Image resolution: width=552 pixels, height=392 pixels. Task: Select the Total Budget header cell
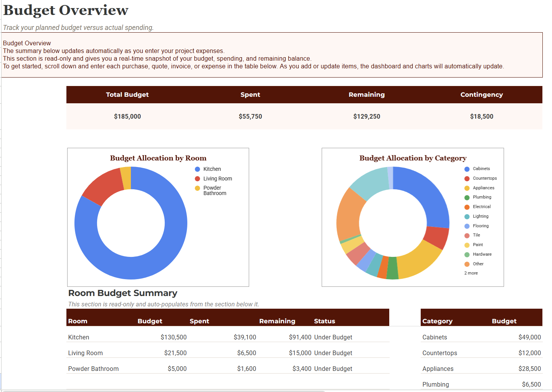click(x=127, y=94)
